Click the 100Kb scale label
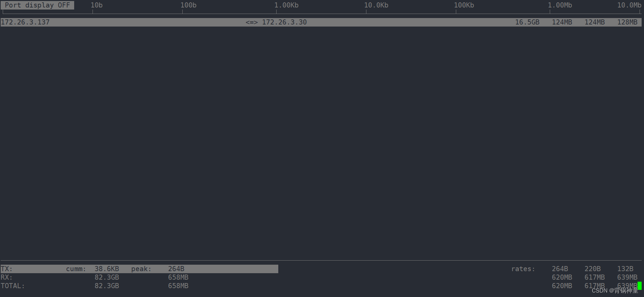 [x=464, y=5]
